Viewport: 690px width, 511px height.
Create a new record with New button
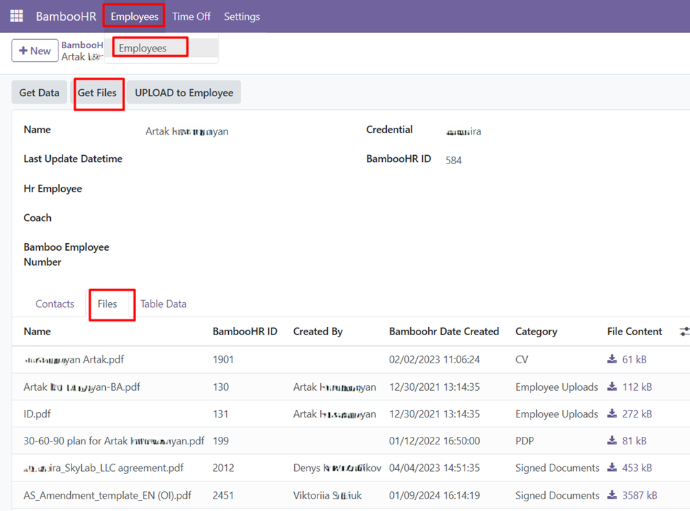[x=34, y=51]
